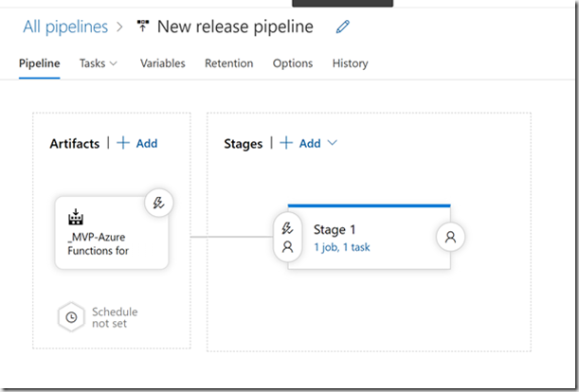
Task: Click the pencil edit name icon
Action: coord(343,27)
